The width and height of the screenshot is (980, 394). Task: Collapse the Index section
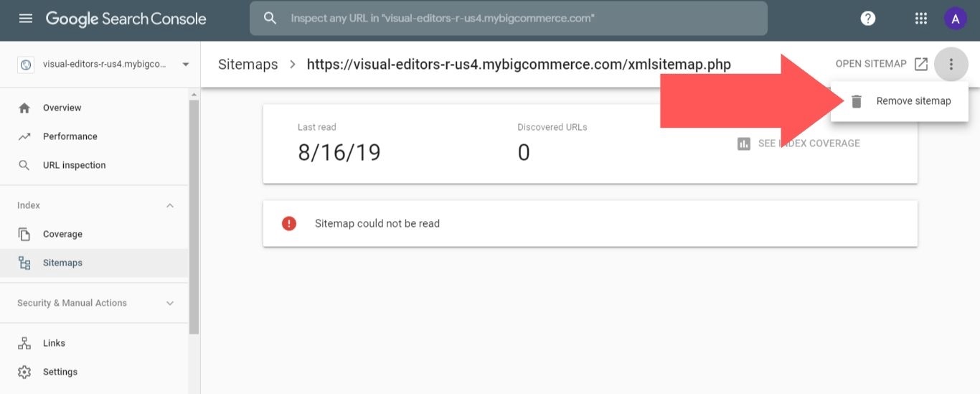pos(170,205)
